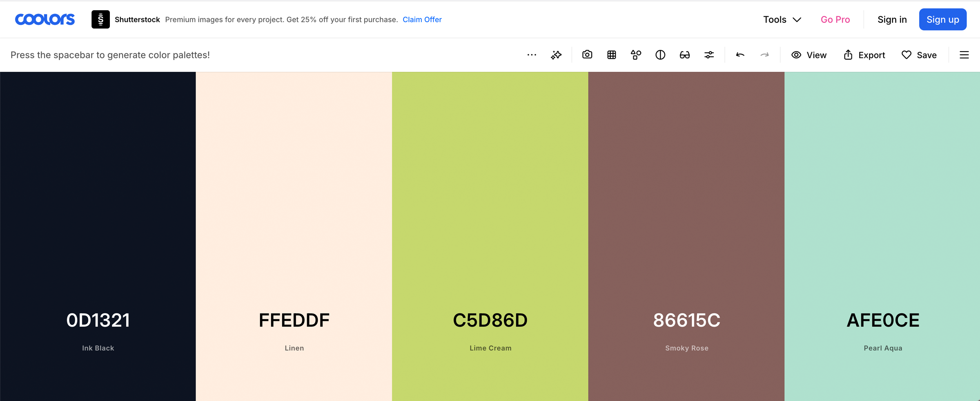
Task: Open the collage shapes icon
Action: 636,55
